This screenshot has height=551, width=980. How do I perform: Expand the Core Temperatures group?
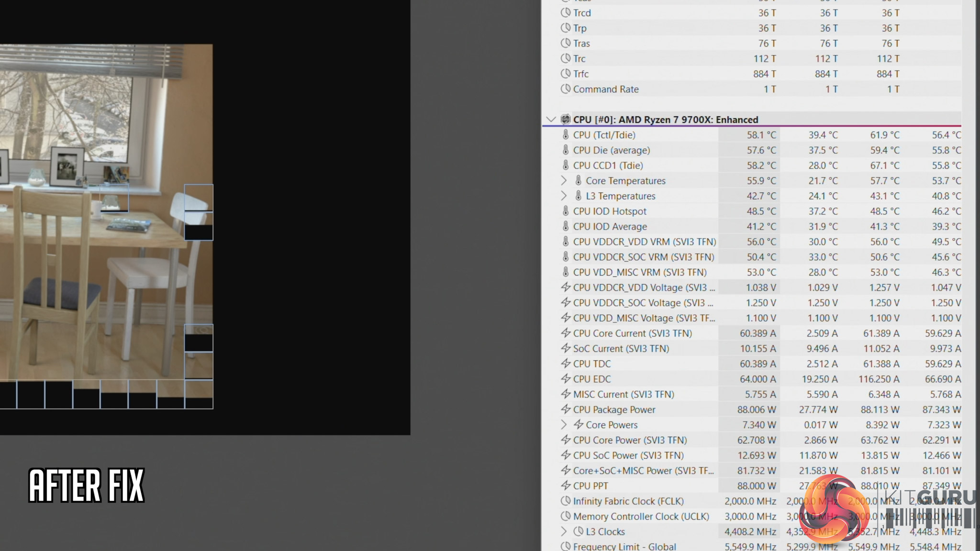tap(564, 181)
